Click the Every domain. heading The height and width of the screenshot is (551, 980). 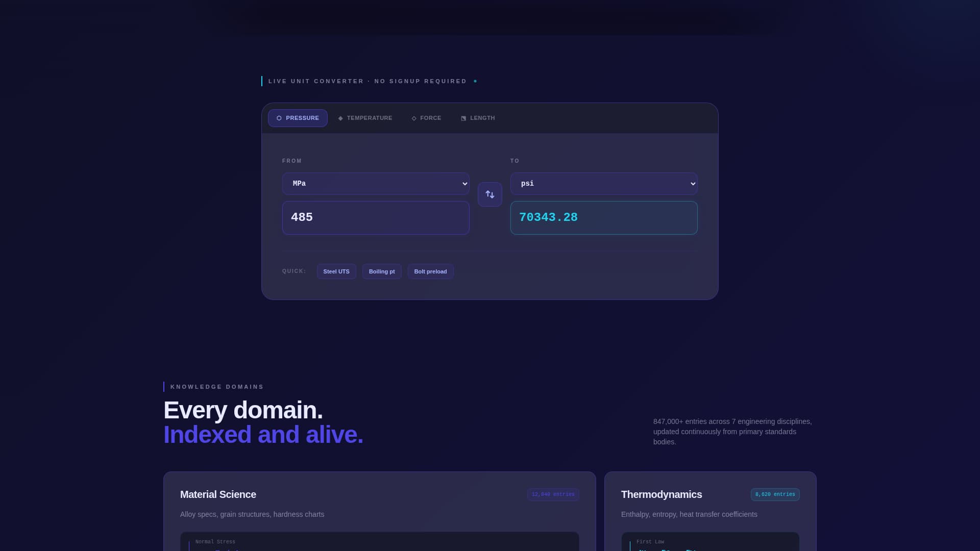[243, 410]
